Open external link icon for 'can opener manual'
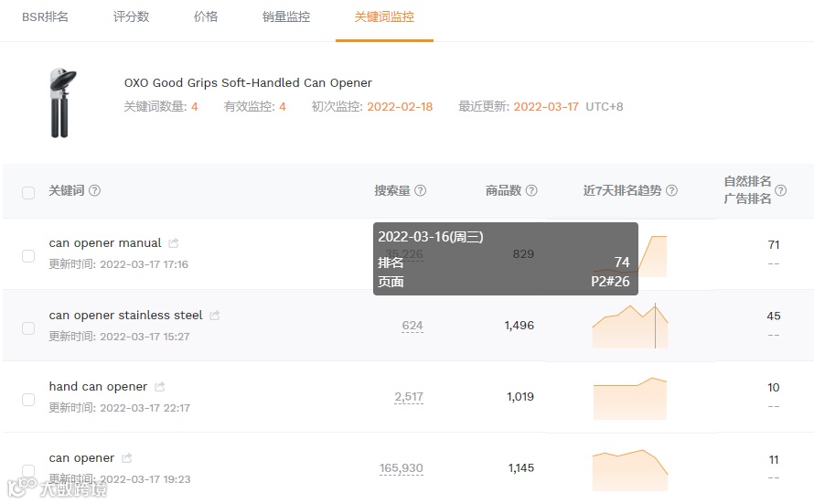 (174, 243)
